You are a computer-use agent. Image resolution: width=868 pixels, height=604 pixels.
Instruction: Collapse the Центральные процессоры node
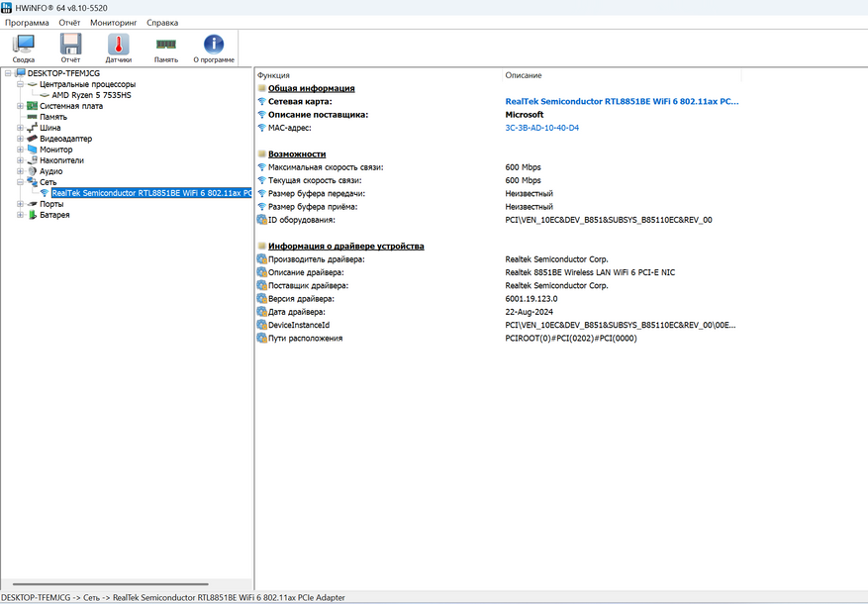pos(20,84)
